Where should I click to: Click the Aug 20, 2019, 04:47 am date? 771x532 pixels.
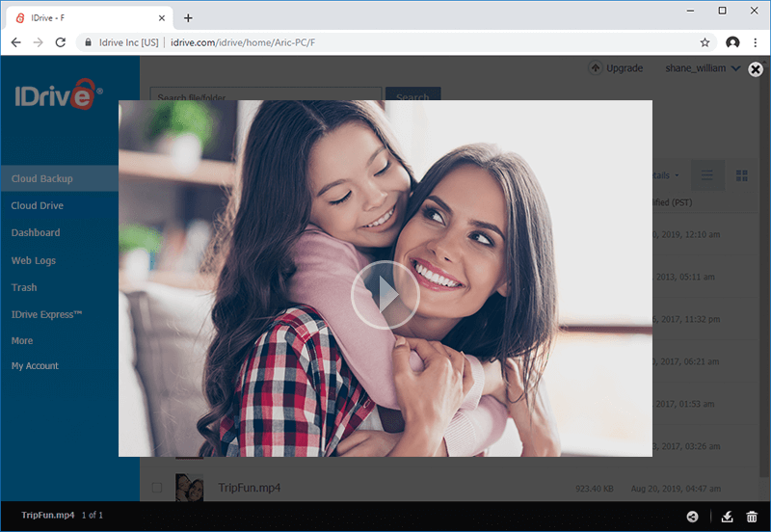click(676, 489)
